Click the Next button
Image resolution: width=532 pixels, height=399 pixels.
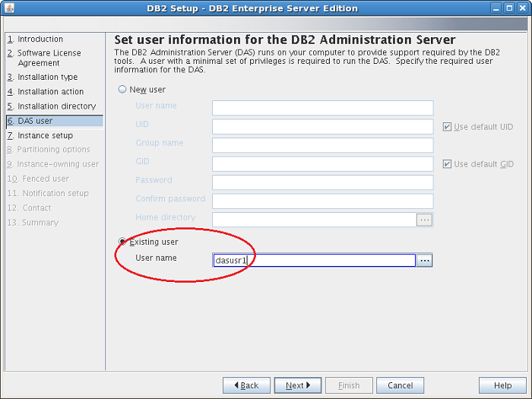298,385
